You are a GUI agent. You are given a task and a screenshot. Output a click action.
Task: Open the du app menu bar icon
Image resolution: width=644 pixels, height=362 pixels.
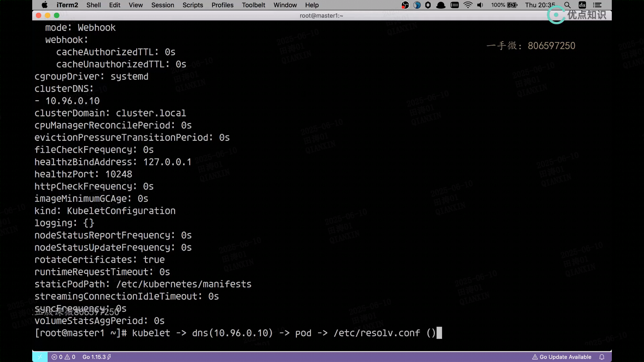(x=582, y=5)
